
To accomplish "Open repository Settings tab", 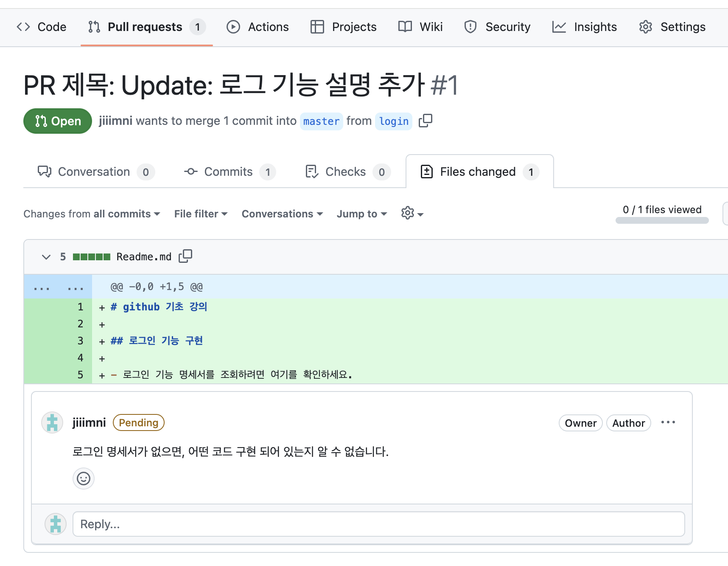I will tap(672, 27).
